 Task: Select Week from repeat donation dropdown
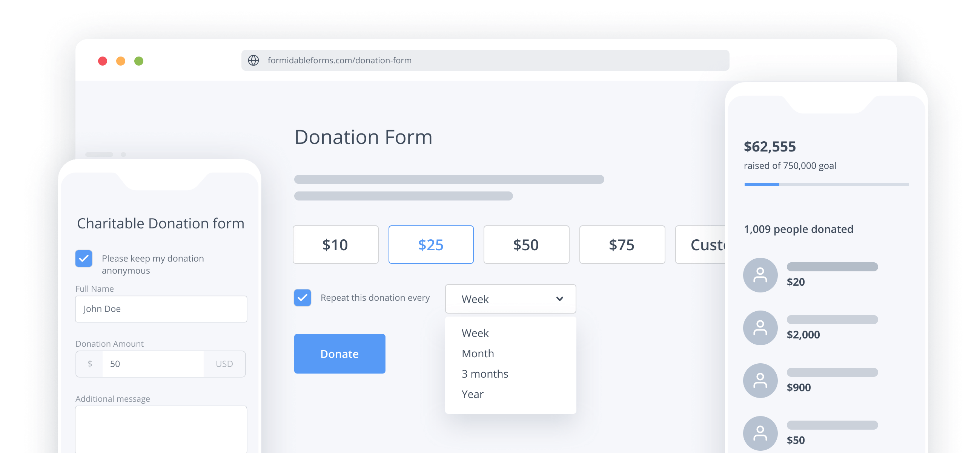474,332
